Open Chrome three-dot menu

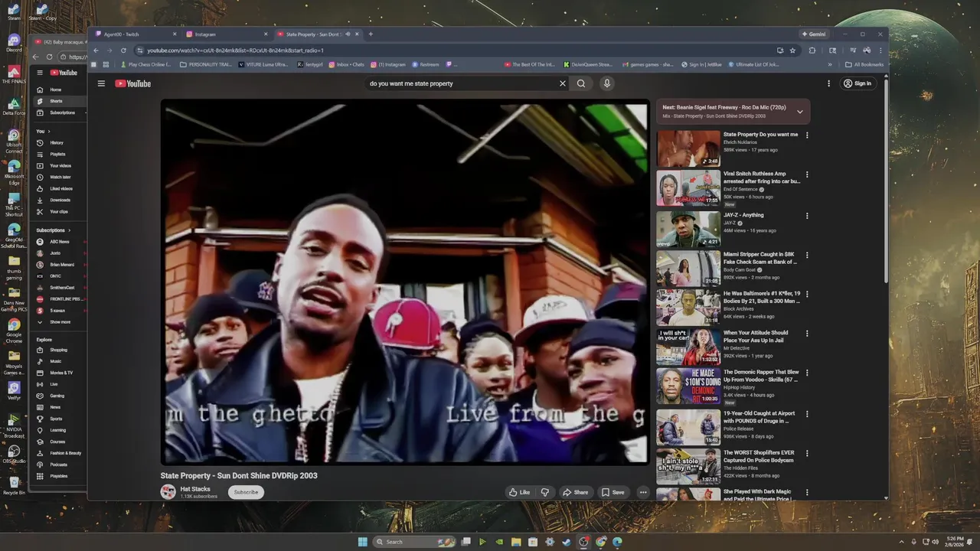880,51
